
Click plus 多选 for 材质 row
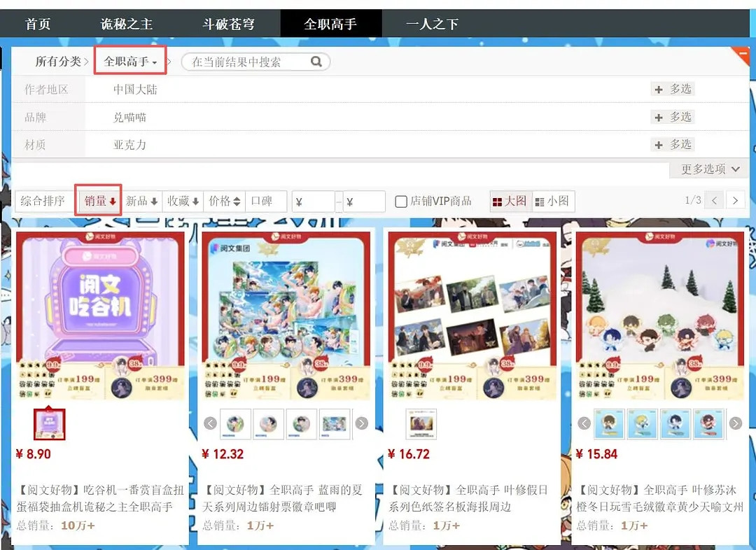point(673,145)
